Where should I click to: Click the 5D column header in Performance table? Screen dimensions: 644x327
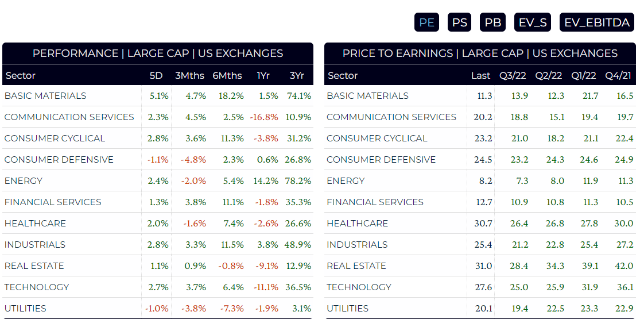pos(156,76)
